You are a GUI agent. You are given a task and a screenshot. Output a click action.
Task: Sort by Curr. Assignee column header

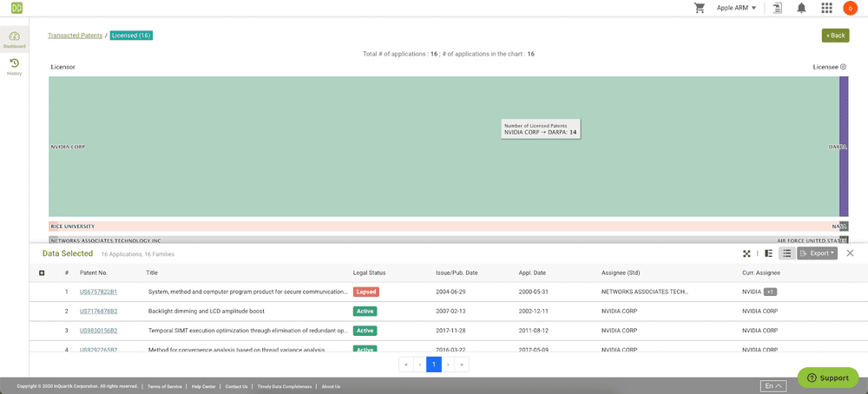pyautogui.click(x=759, y=273)
